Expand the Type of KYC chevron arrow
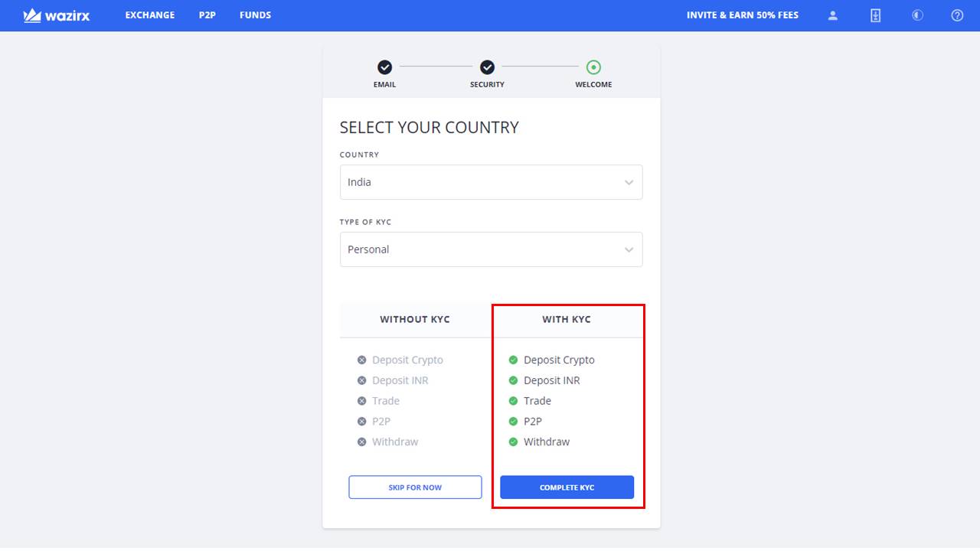 pos(629,250)
